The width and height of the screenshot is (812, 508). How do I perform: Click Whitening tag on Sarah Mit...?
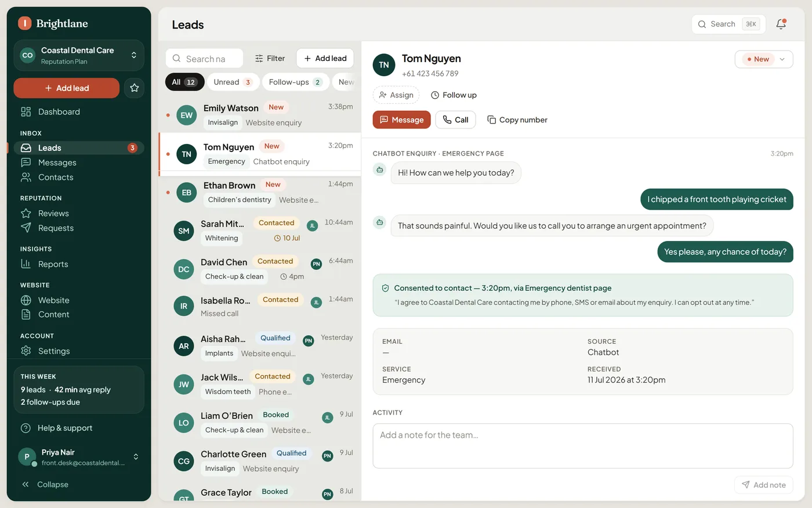tap(222, 238)
